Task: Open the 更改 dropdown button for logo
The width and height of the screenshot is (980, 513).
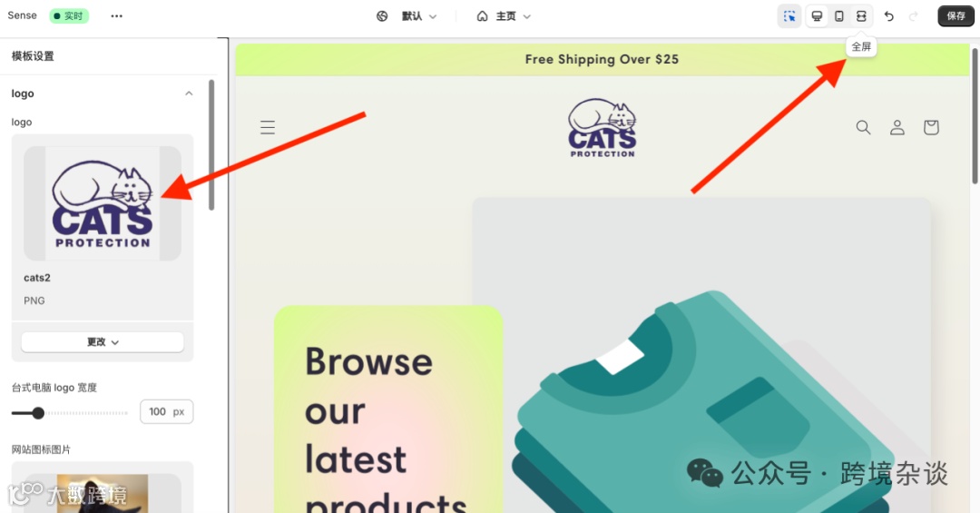Action: click(x=103, y=342)
